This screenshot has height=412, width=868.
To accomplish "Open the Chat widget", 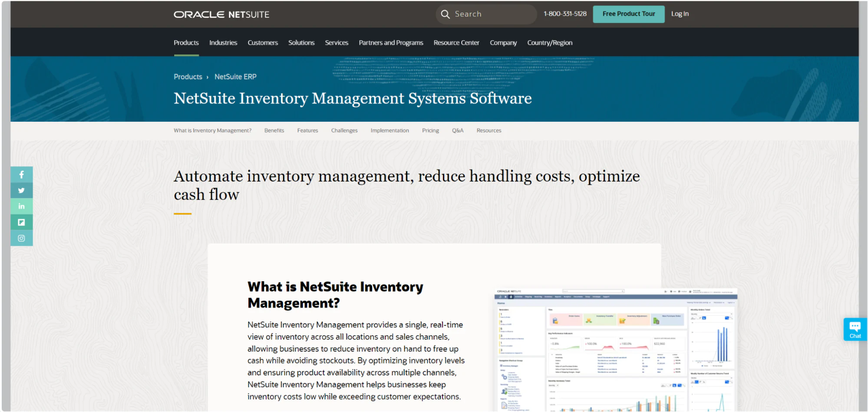I will pyautogui.click(x=855, y=329).
